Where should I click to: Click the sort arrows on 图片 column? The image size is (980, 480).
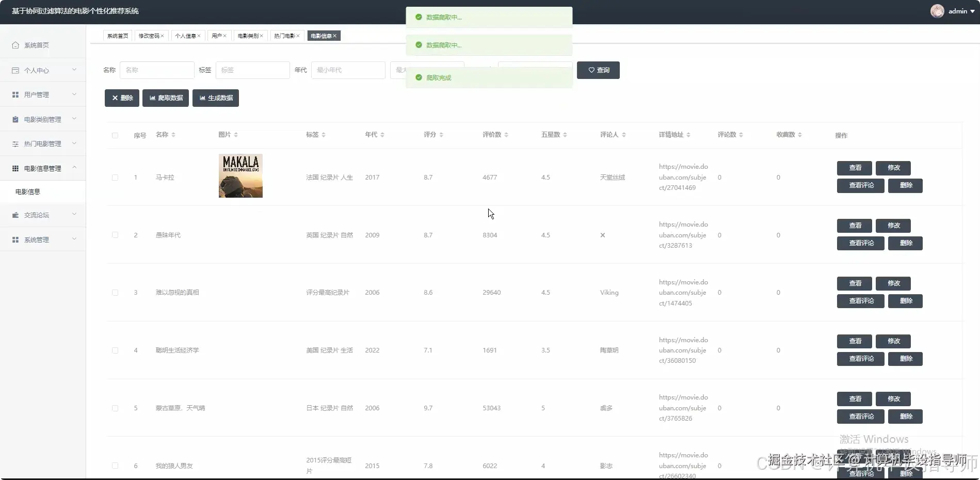[236, 135]
